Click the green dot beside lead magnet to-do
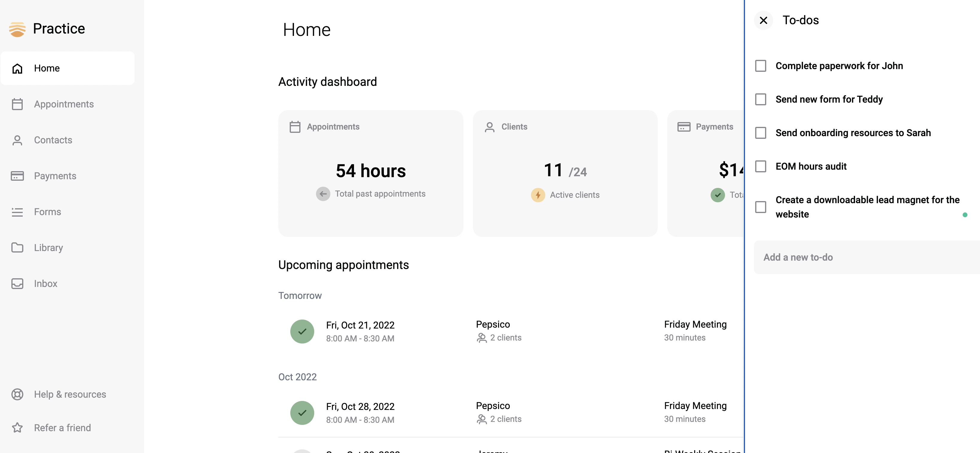Viewport: 980px width, 453px height. pyautogui.click(x=965, y=215)
